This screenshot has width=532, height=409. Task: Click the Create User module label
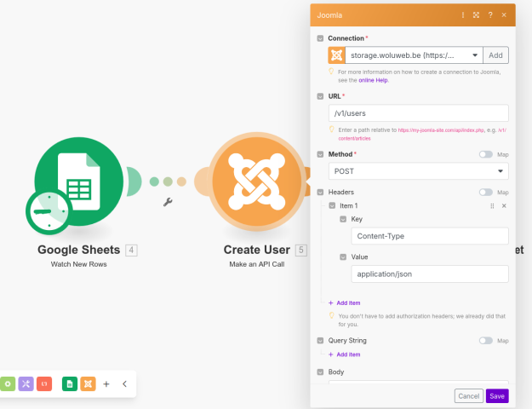[257, 250]
